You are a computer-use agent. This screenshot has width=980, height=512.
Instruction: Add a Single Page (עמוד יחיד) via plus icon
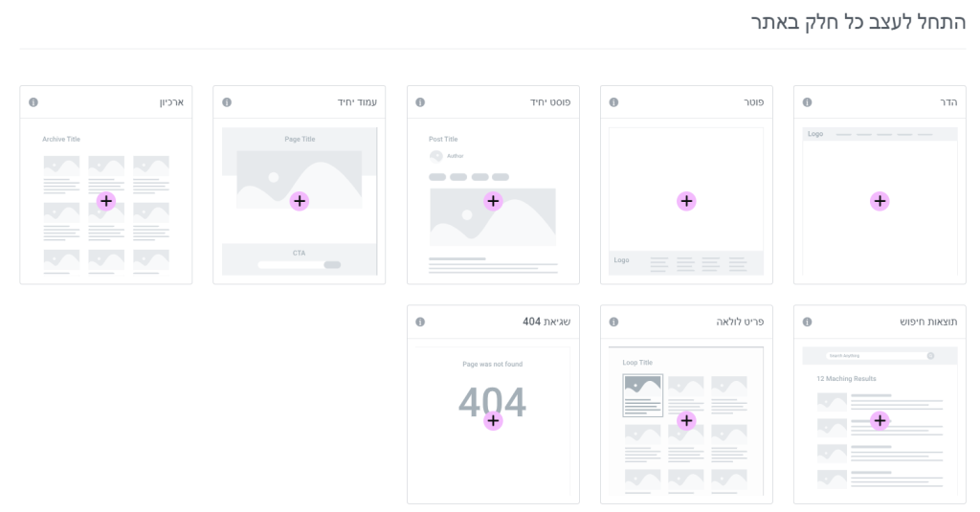[x=300, y=201]
